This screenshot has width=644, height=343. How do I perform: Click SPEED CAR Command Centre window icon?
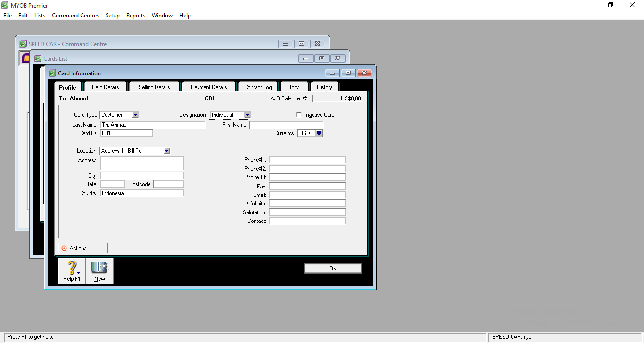pyautogui.click(x=23, y=44)
